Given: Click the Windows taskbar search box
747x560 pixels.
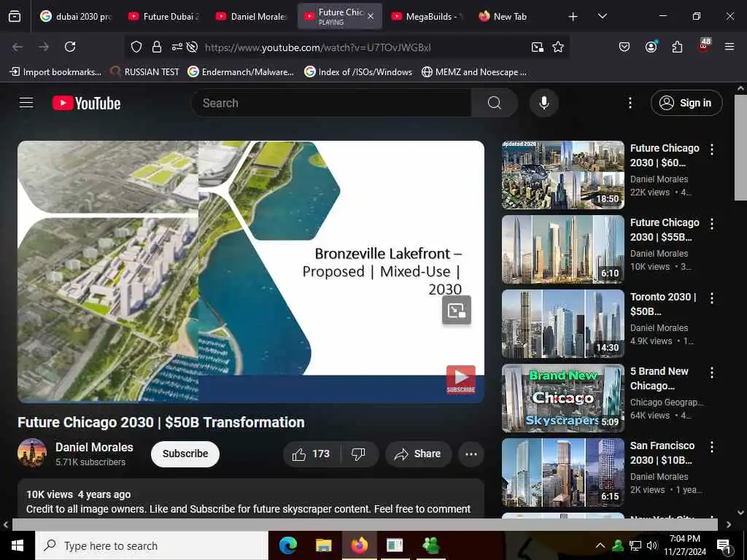Looking at the screenshot, I should [x=152, y=545].
